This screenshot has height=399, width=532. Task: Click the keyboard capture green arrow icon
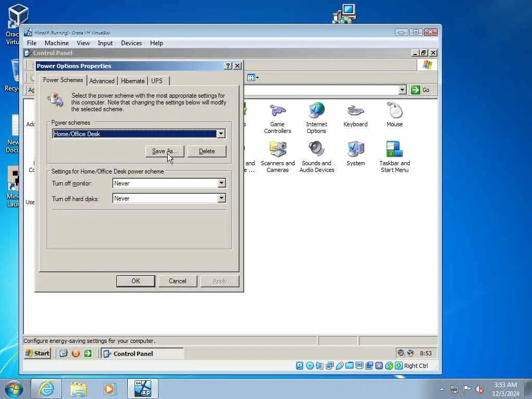[398, 365]
